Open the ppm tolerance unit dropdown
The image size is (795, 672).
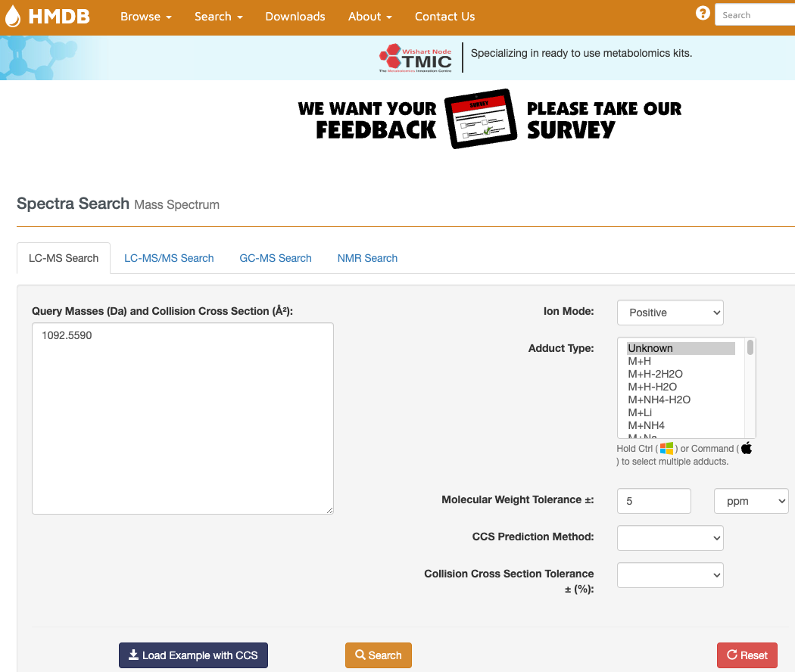pyautogui.click(x=751, y=501)
